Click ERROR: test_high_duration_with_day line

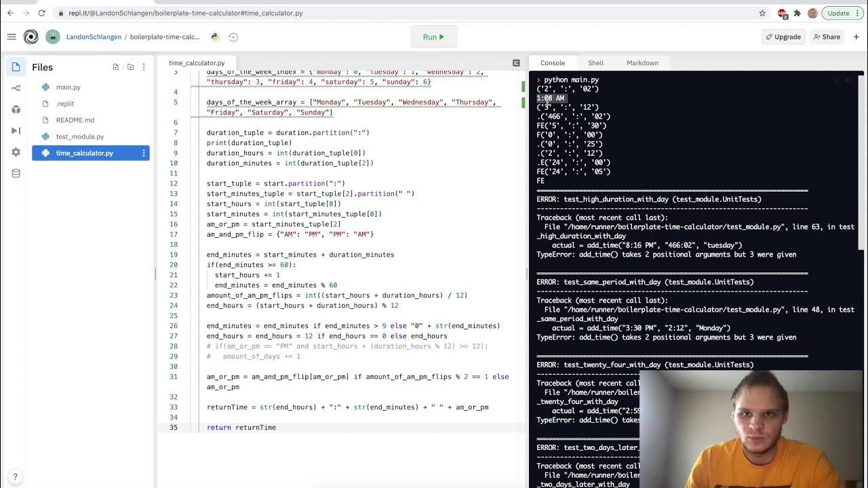[649, 199]
